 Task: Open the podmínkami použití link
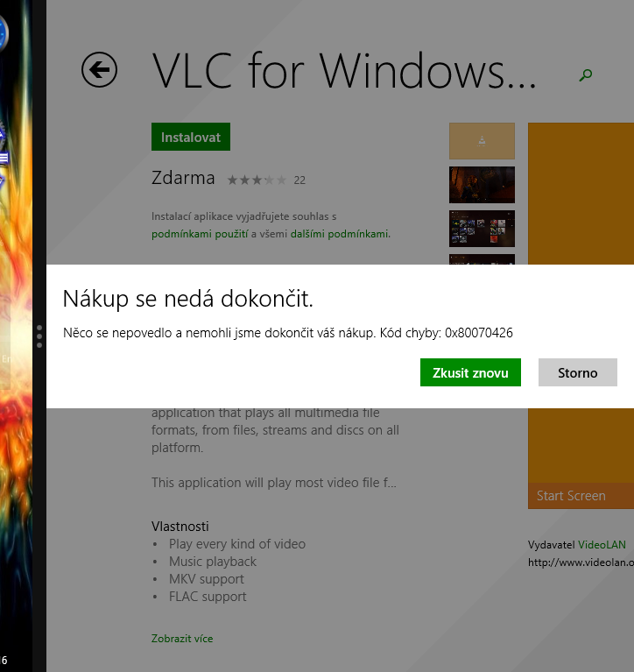tap(200, 234)
